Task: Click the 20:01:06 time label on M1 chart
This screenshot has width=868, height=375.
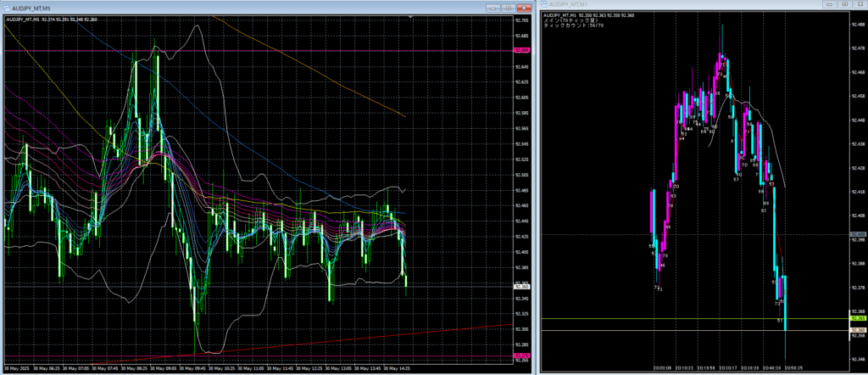Action: [x=662, y=367]
